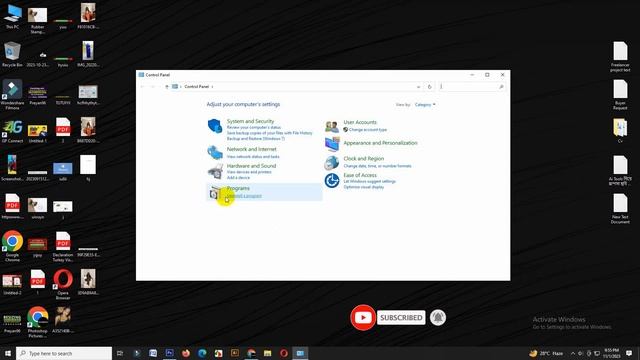The width and height of the screenshot is (640, 360).
Task: Open the Network and Internet category
Action: pos(251,149)
